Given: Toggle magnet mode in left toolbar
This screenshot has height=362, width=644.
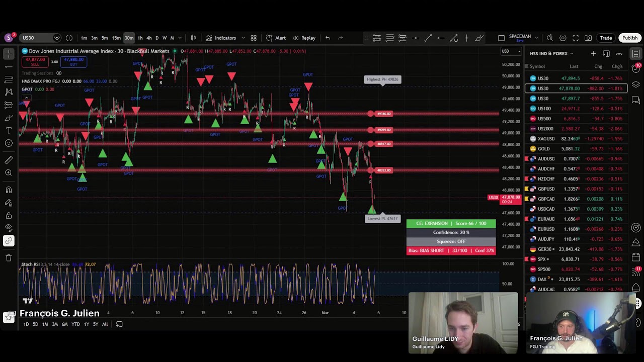Looking at the screenshot, I should tap(9, 190).
